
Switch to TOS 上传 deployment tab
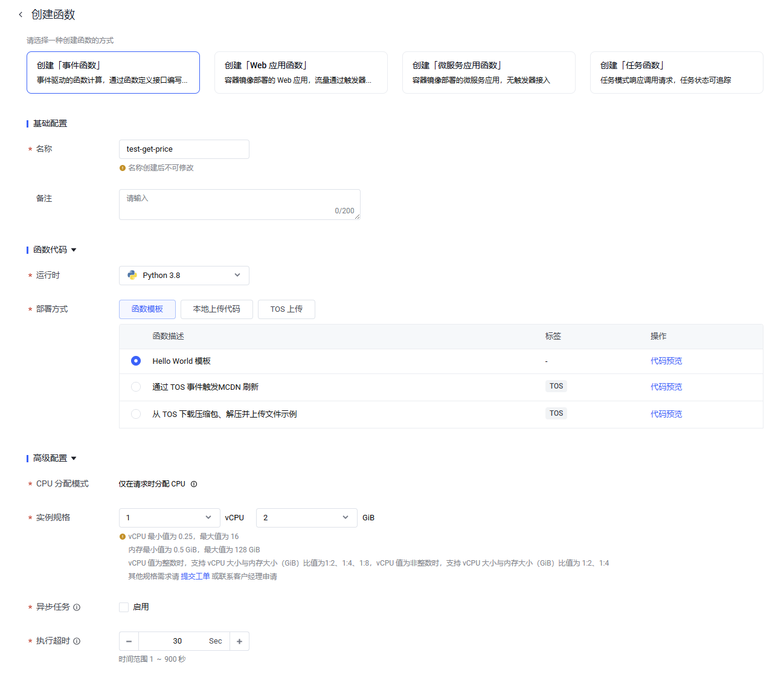(286, 309)
